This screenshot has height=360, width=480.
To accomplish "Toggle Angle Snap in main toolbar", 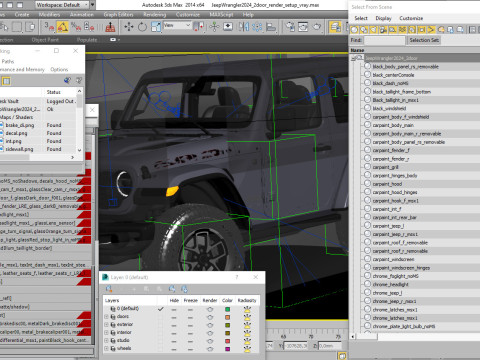I will [62, 27].
